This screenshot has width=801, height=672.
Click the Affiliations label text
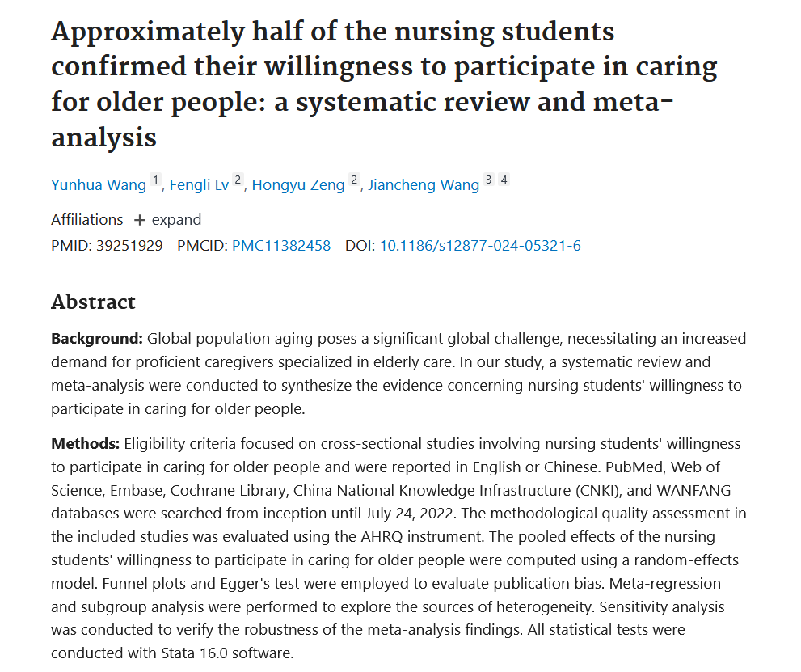[x=87, y=220]
